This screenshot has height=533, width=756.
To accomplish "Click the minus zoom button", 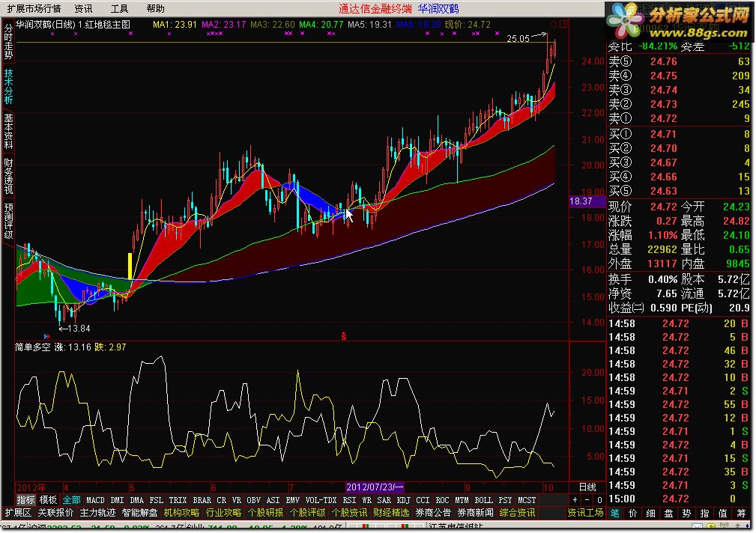I will click(x=587, y=500).
